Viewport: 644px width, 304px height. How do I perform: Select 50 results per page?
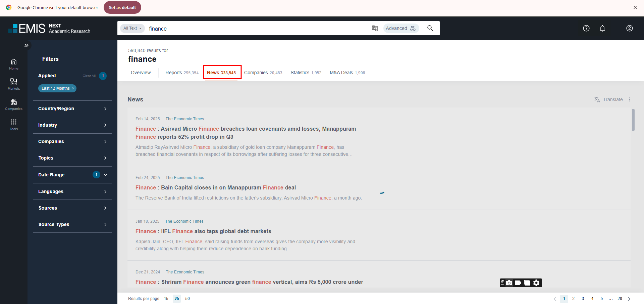(187, 299)
